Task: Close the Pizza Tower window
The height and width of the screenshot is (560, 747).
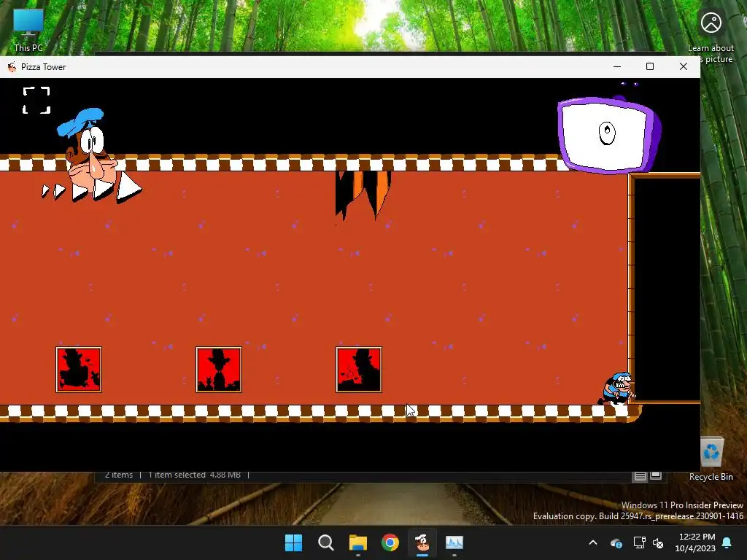Action: [x=683, y=66]
